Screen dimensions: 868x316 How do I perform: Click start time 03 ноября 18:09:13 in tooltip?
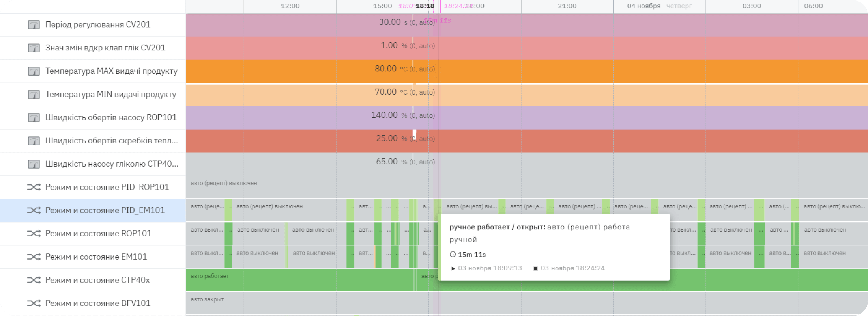(x=490, y=268)
